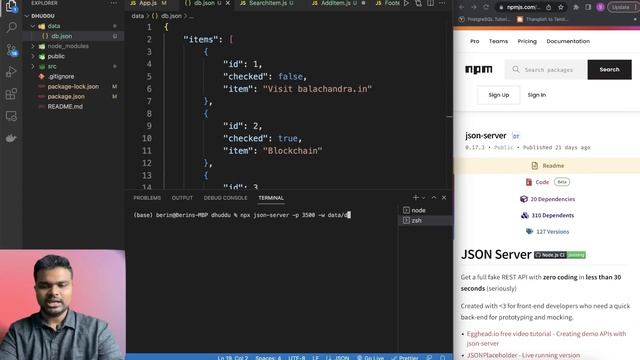Click the browser share icon
Image resolution: width=640 pixels, height=360 pixels.
point(549,7)
